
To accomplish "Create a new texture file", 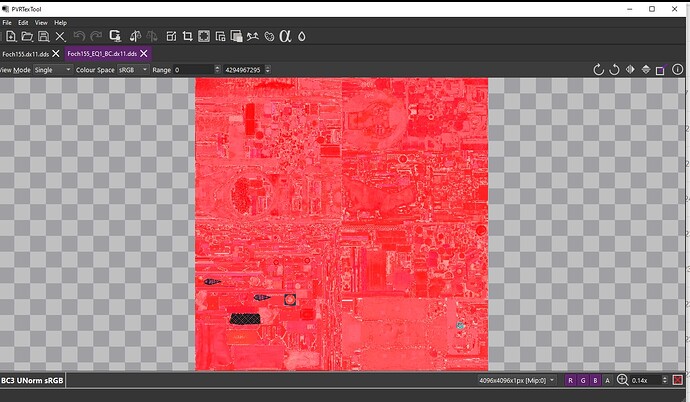I will 11,37.
